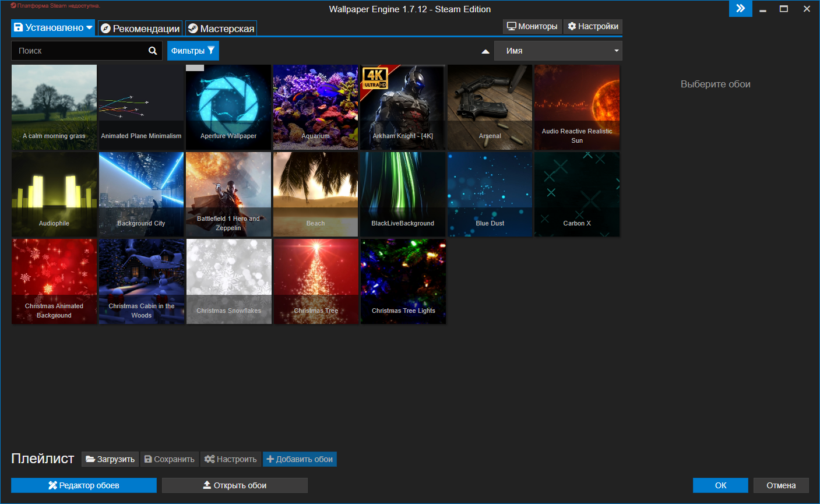Click 'Сохранить' playlist save button
The height and width of the screenshot is (504, 820).
[x=170, y=459]
